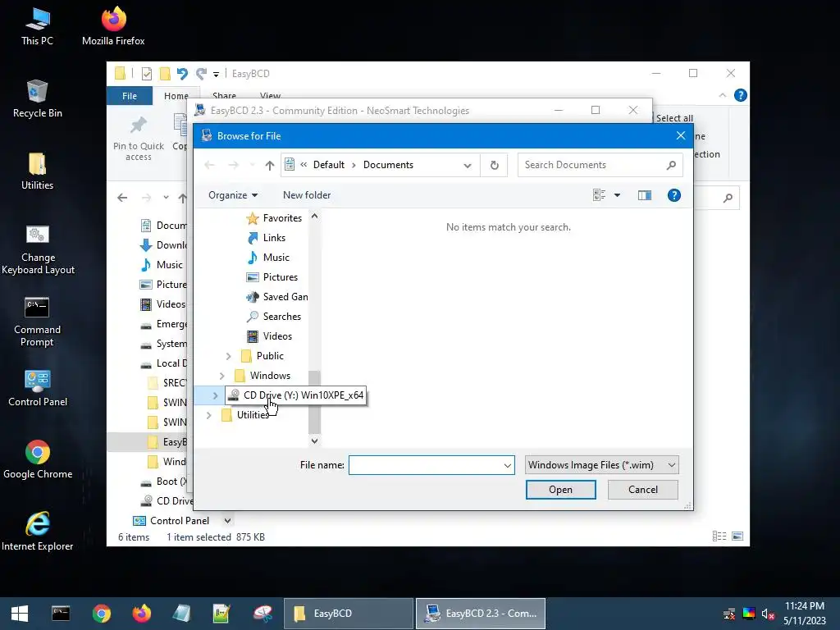
Task: Click the Search Documents field
Action: tap(600, 165)
